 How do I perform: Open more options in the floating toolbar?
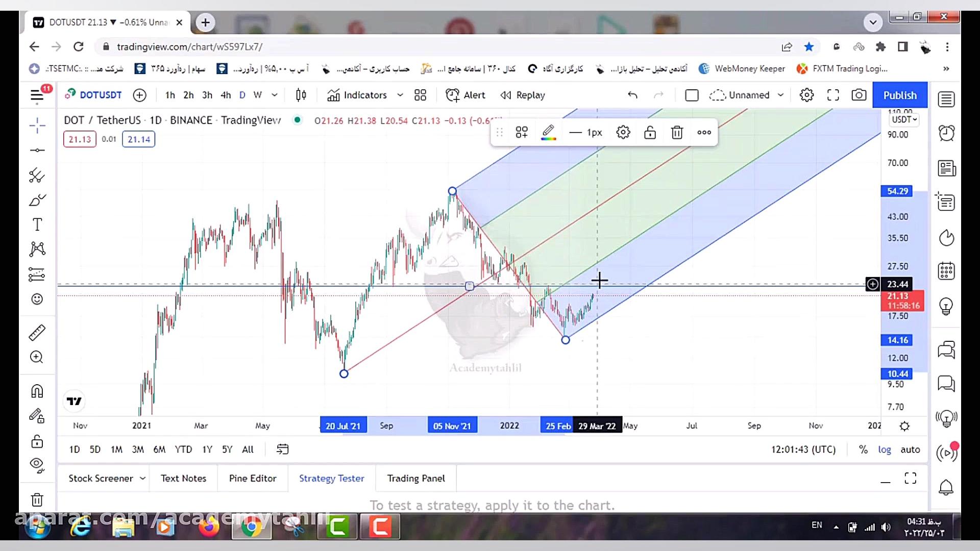[x=704, y=133]
